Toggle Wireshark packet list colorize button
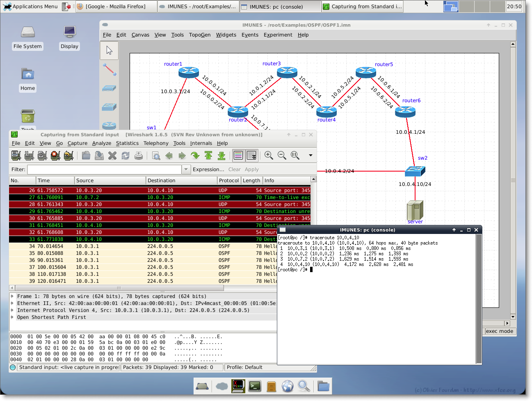This screenshot has height=401, width=532. [238, 156]
